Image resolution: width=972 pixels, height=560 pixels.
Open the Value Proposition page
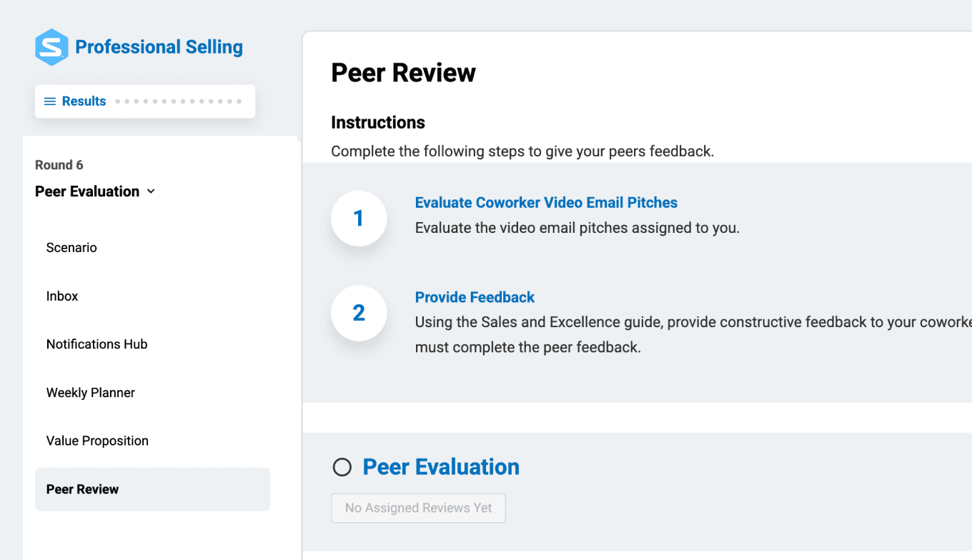[97, 441]
